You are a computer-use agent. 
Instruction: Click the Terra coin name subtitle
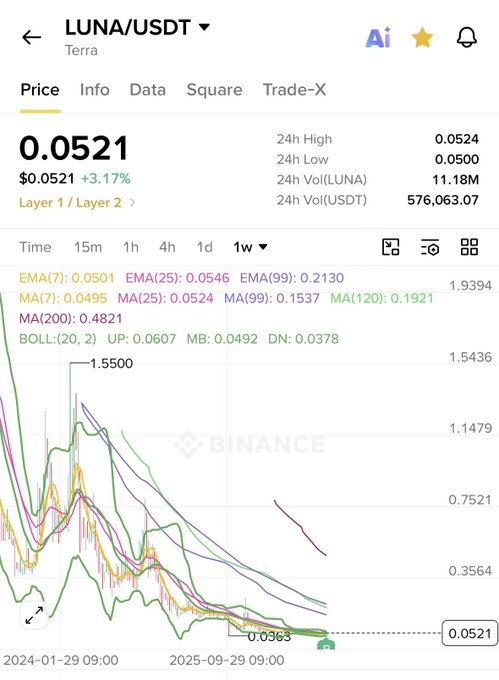coord(81,50)
